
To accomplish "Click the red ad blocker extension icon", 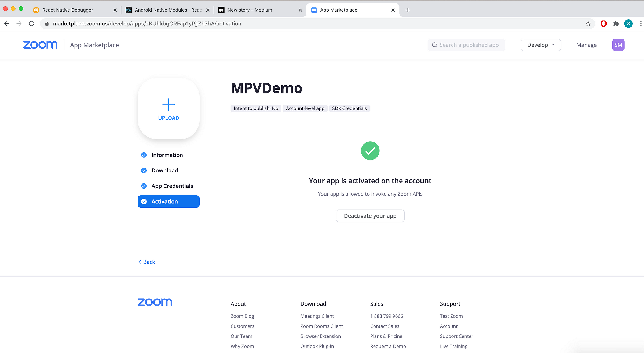I will point(604,24).
